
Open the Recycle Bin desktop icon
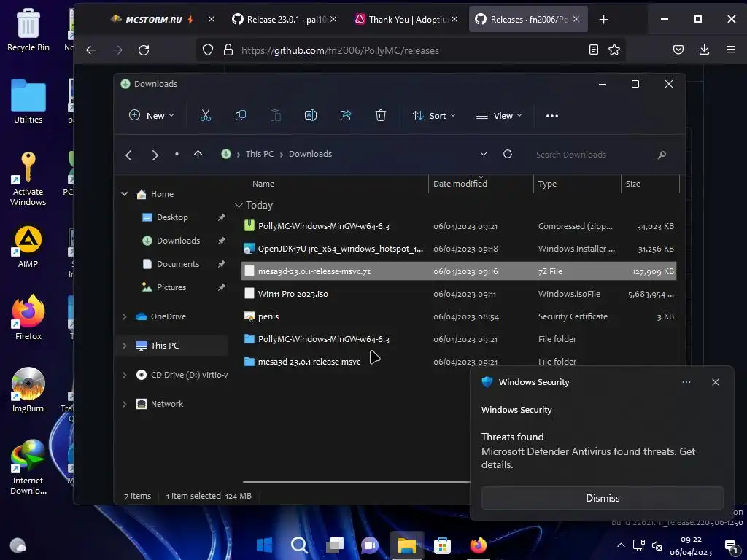(28, 29)
